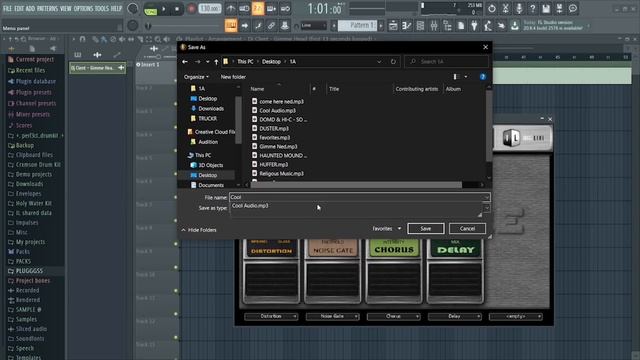Open the Browser via its toolbar icon
Screen dimensions: 640x360
coord(447,26)
